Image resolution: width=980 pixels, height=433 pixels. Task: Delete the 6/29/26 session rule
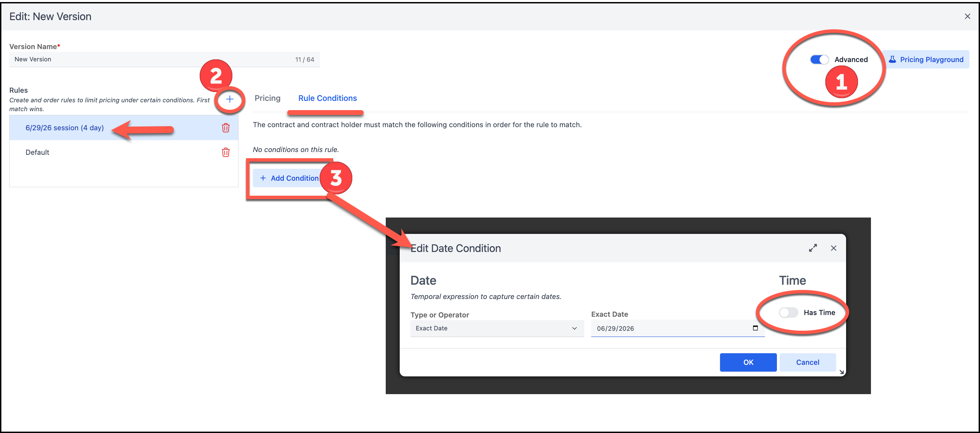coord(226,128)
